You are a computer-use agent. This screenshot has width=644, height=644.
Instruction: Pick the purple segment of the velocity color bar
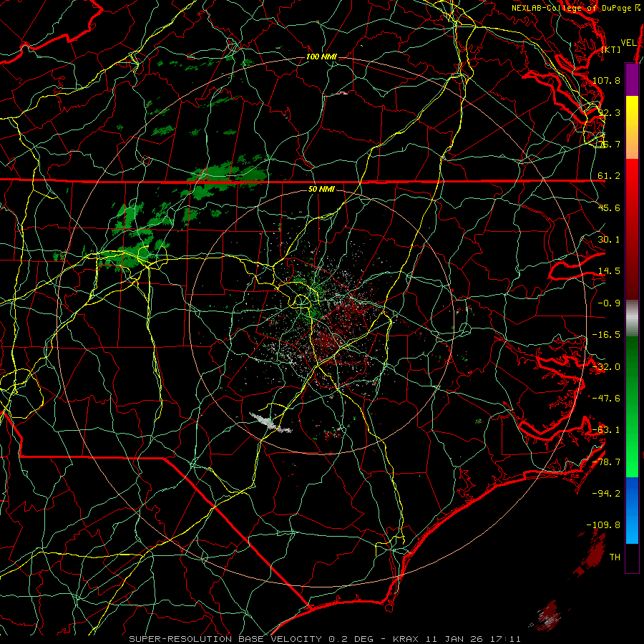pyautogui.click(x=632, y=79)
